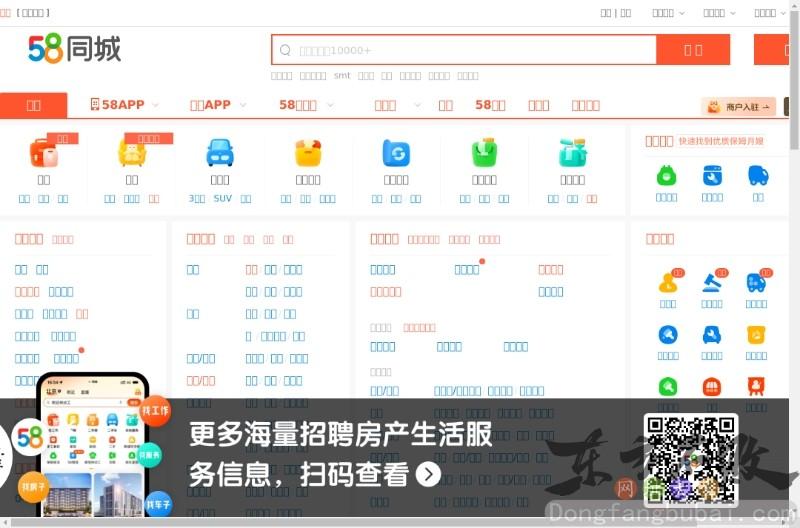Open the last dropdown in the top-right header
The height and width of the screenshot is (528, 800).
tap(770, 13)
